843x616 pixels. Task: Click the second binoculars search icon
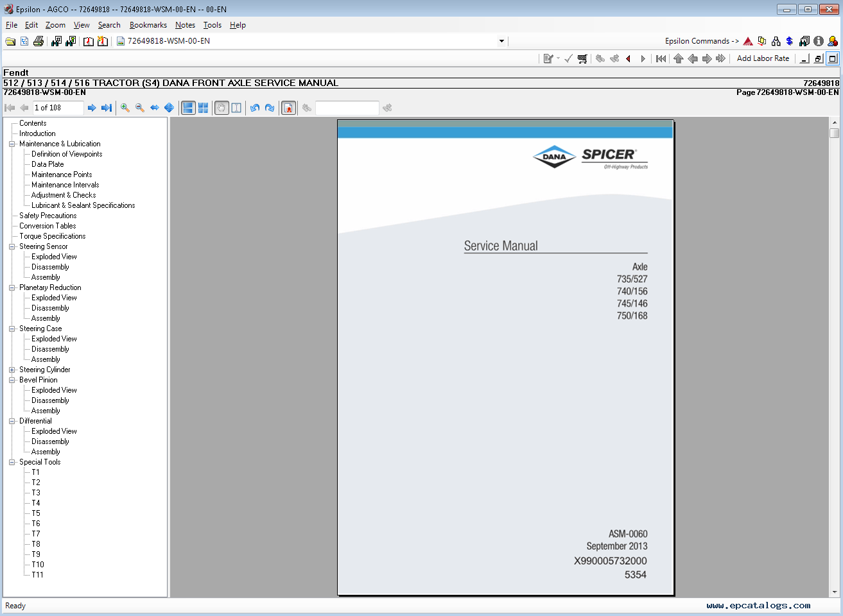point(71,41)
